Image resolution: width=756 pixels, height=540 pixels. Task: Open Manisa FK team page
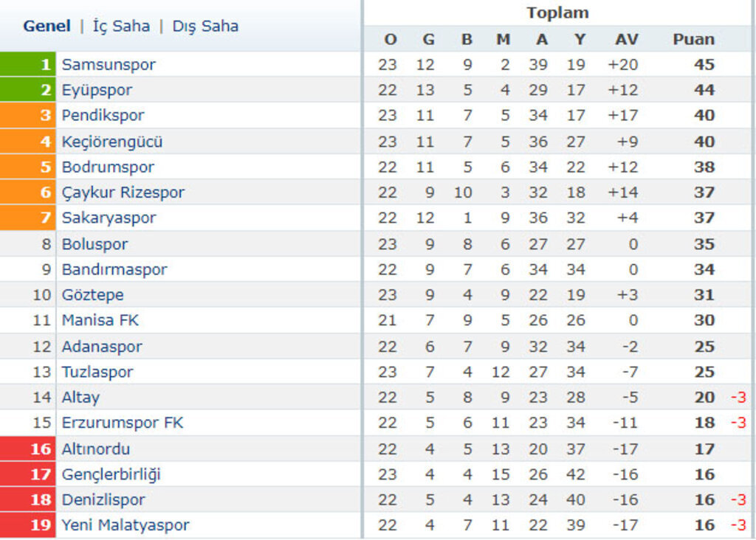click(x=100, y=321)
